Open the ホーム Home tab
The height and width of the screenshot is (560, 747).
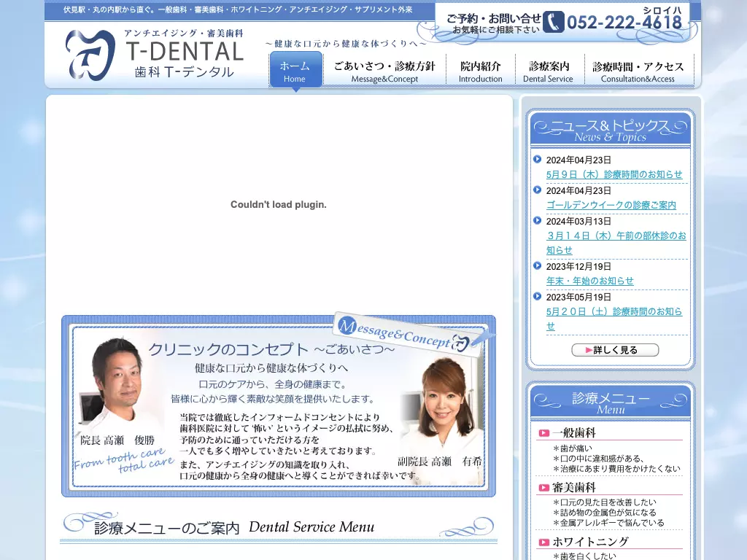(295, 70)
